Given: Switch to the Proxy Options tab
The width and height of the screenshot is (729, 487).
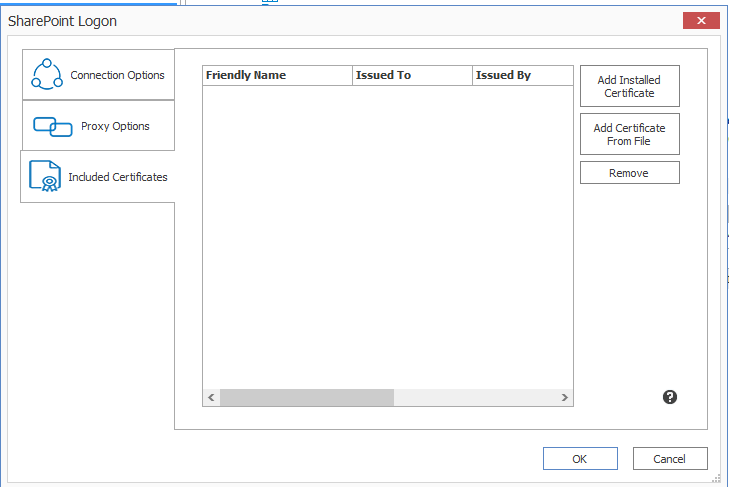Looking at the screenshot, I should tap(98, 126).
